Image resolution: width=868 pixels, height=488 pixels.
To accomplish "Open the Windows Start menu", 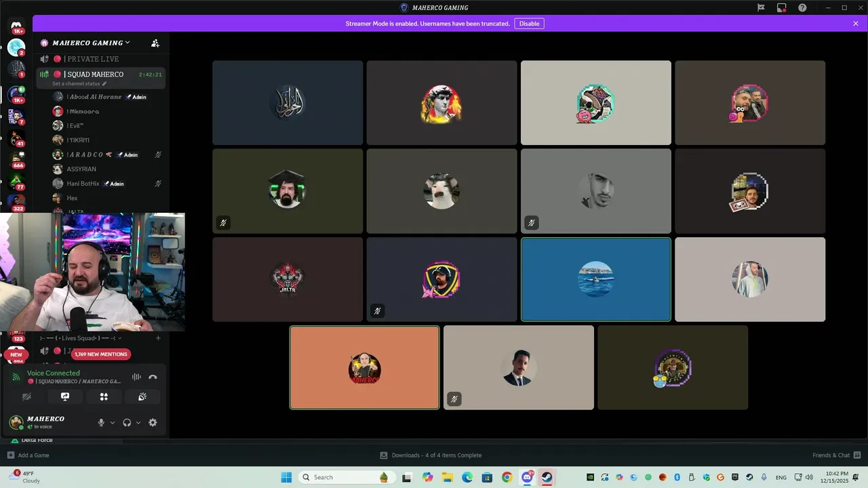I will pos(286,477).
